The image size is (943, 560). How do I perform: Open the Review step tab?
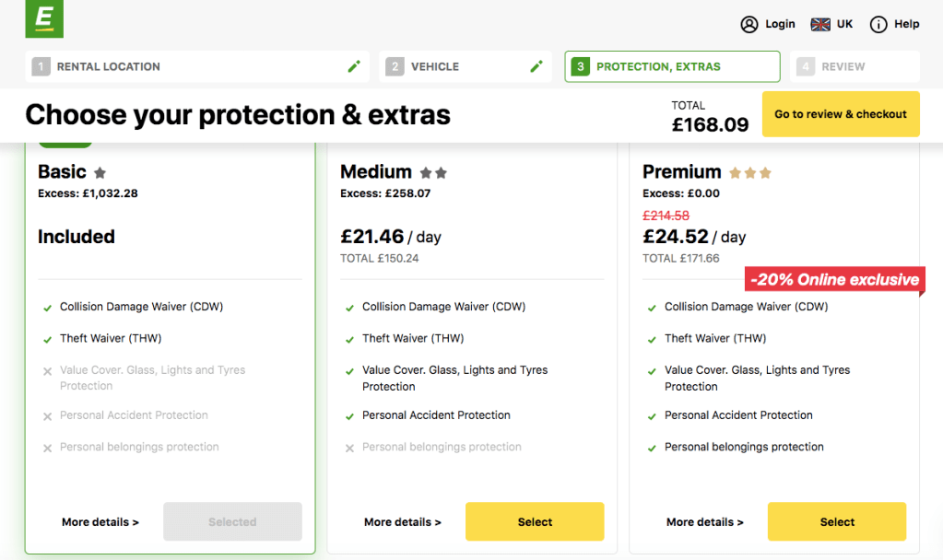(855, 66)
